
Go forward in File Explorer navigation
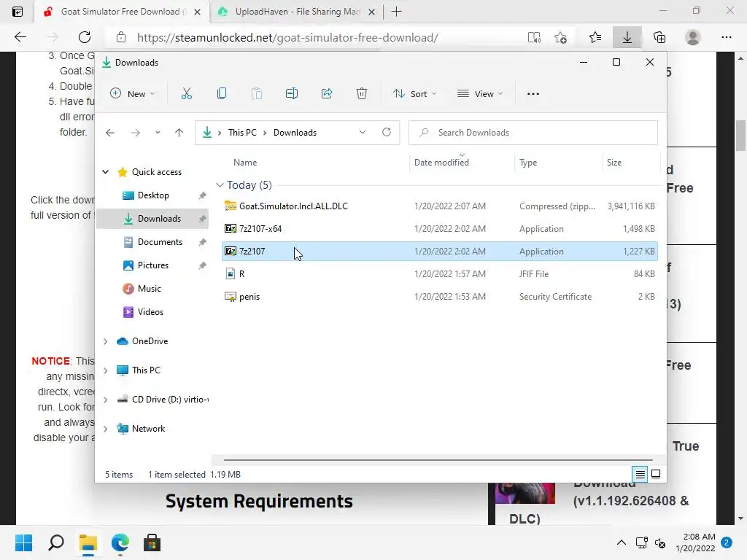[136, 133]
